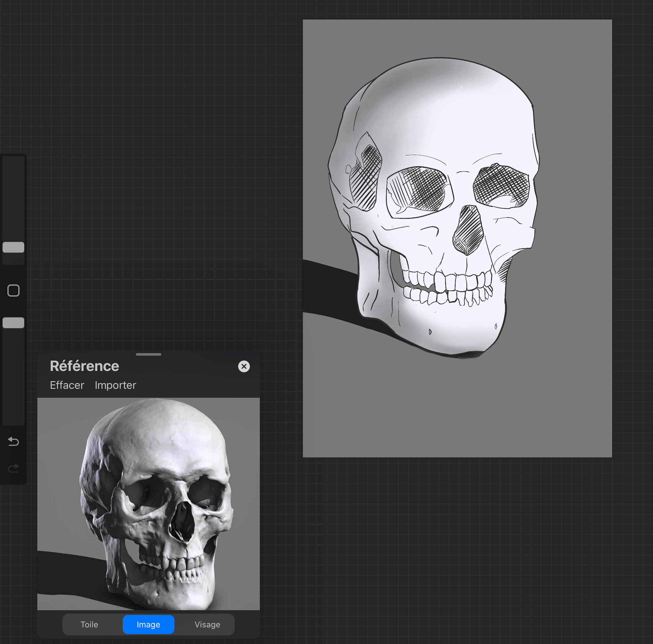
Task: Click the upper brush size slider handle
Action: pos(13,247)
